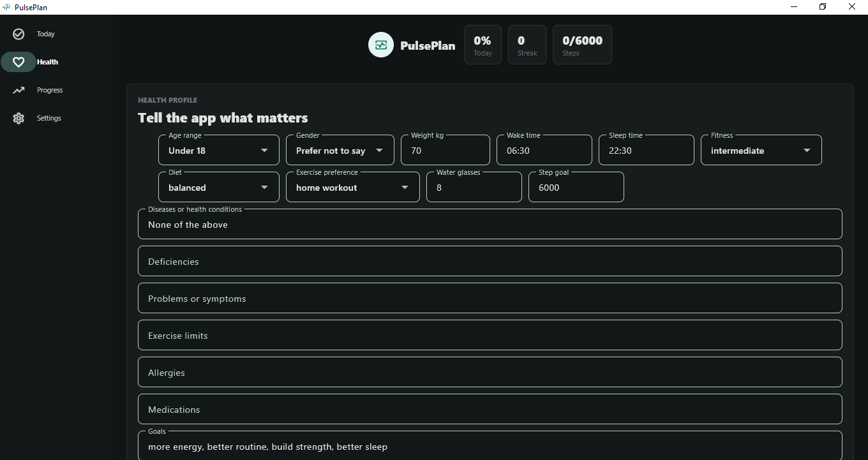
Task: Click the PulsePlan title bar app icon
Action: point(6,7)
